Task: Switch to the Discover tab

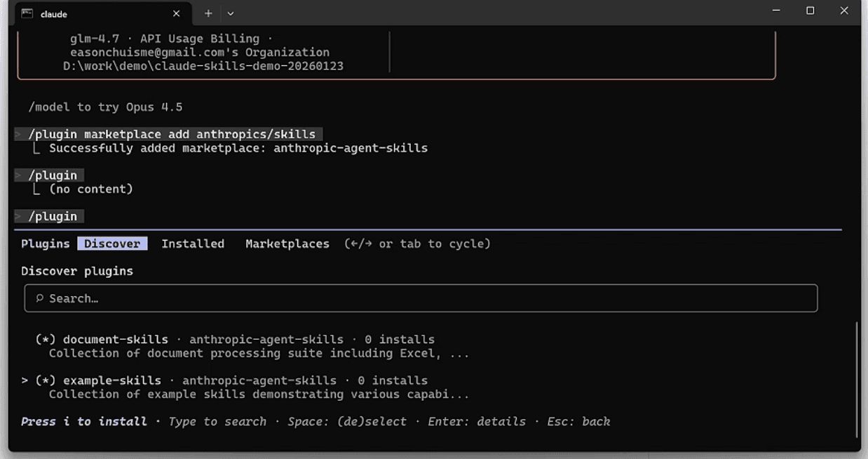Action: coord(112,244)
